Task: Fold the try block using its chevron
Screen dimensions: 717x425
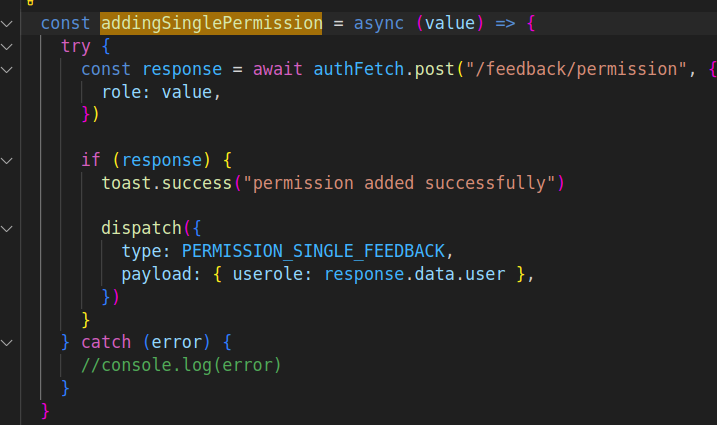Action: (x=8, y=46)
